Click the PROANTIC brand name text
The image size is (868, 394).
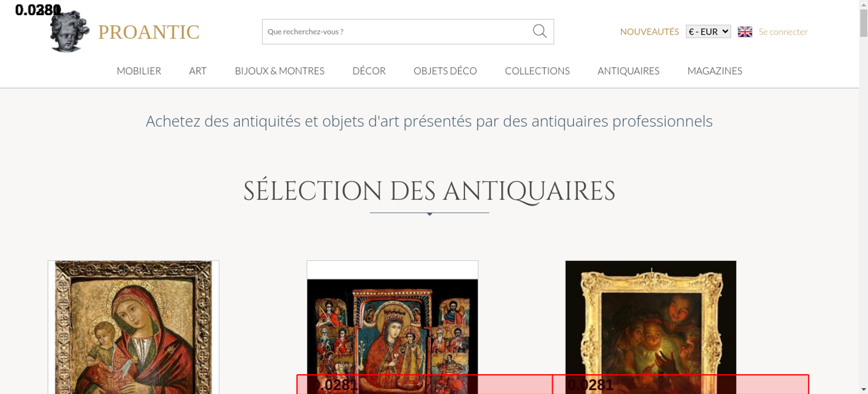click(148, 32)
